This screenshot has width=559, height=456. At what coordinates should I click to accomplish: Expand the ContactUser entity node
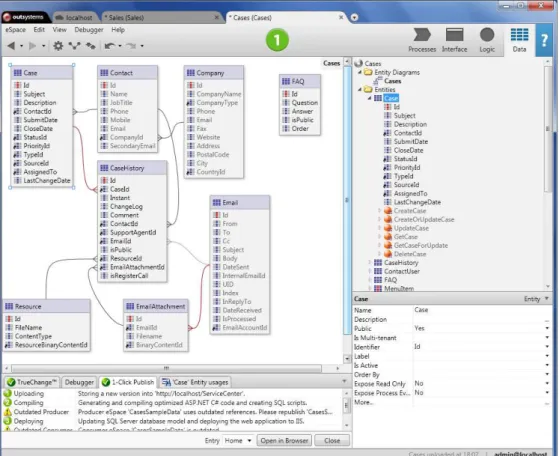click(x=370, y=271)
